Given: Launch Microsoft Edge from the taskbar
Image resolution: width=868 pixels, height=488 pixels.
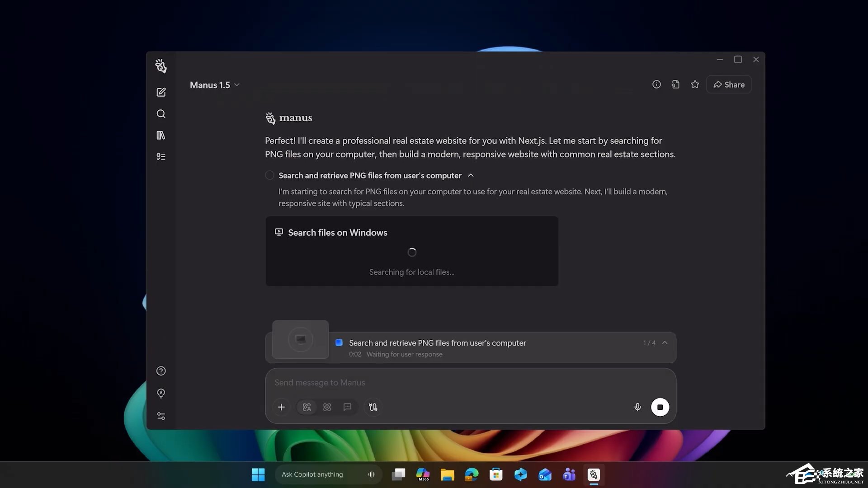Looking at the screenshot, I should point(472,474).
